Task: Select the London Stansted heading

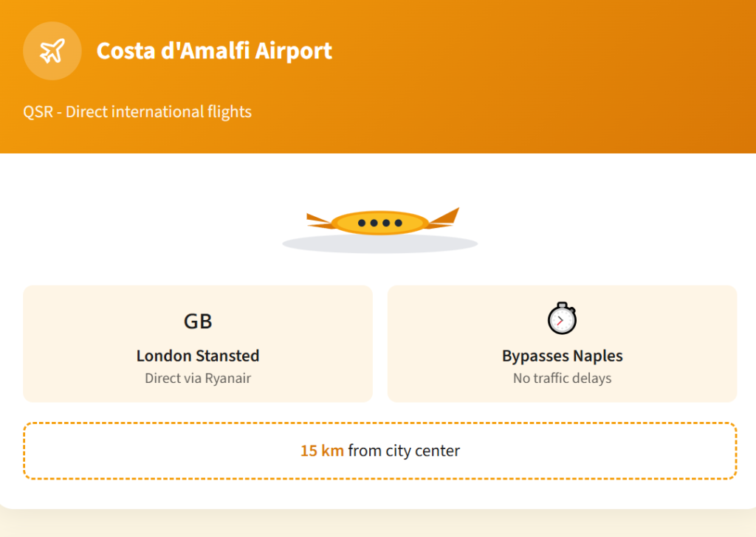Action: click(198, 356)
